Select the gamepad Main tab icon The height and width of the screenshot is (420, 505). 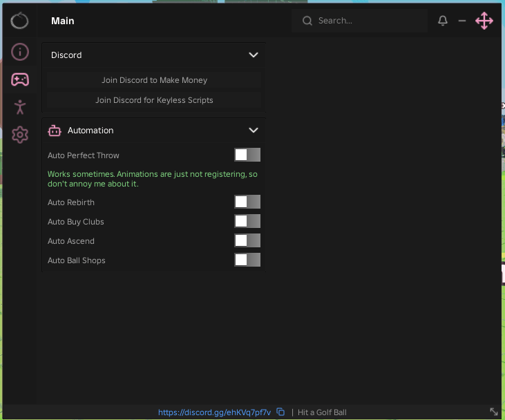pos(20,79)
